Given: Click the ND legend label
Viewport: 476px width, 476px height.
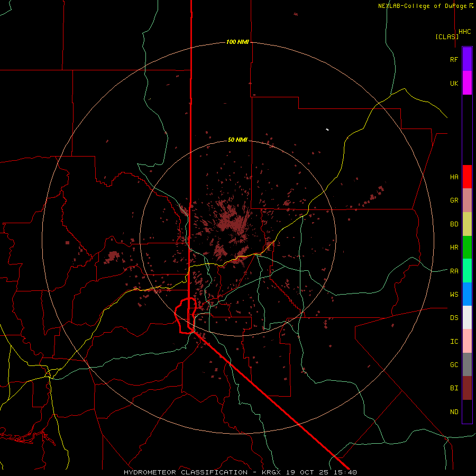Looking at the screenshot, I should (x=454, y=412).
